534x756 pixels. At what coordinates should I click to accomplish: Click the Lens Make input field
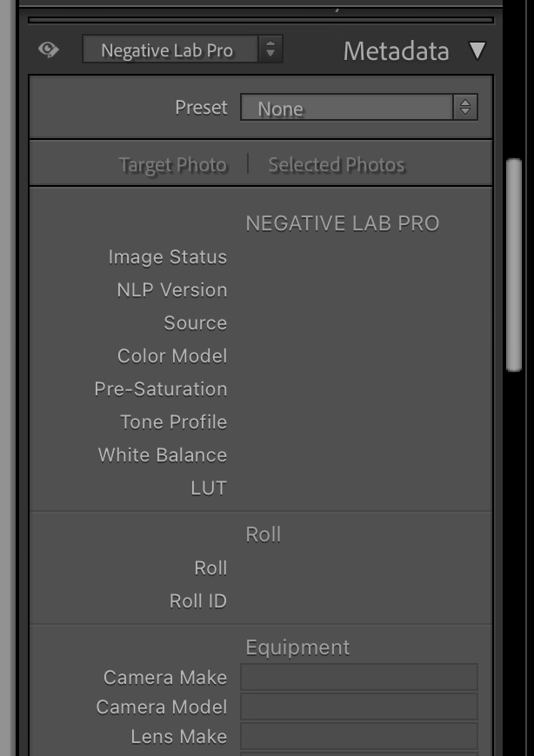tap(359, 736)
